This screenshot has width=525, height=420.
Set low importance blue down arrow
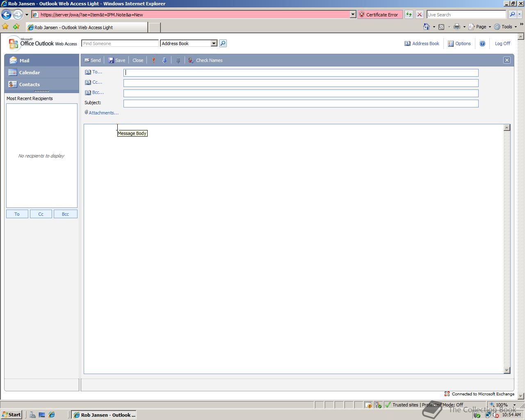(164, 60)
